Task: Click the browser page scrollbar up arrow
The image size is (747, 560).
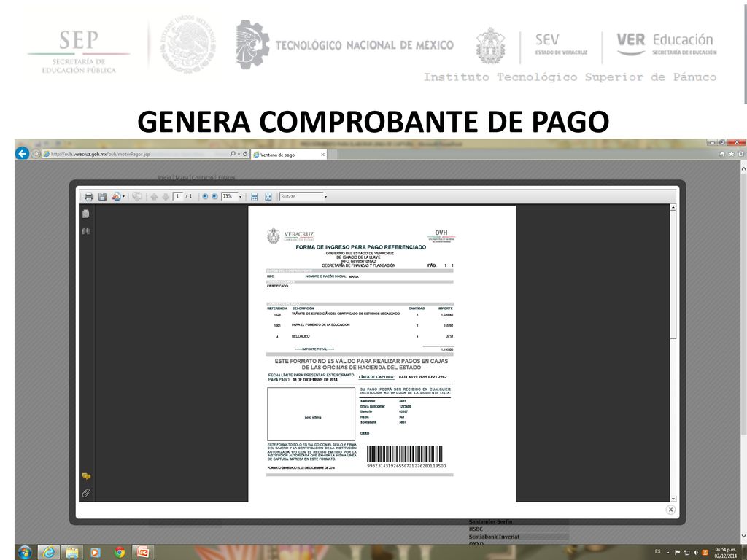Action: (x=743, y=168)
